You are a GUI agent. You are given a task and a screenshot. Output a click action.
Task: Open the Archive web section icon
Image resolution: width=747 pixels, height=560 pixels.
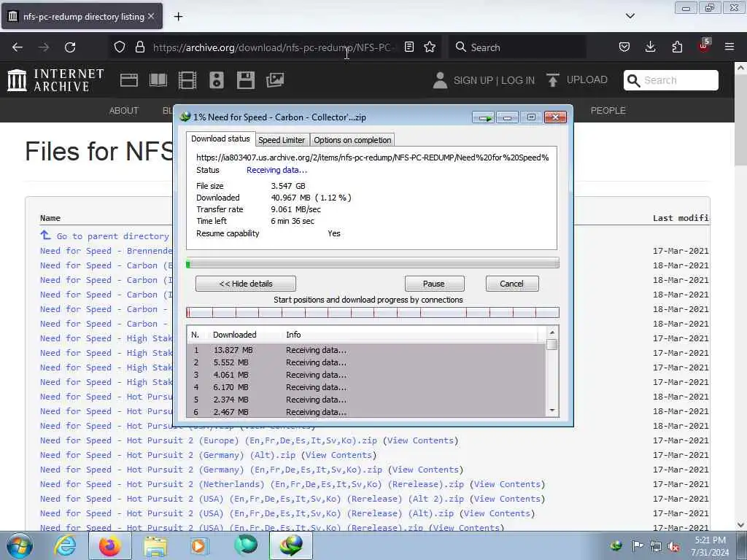(129, 80)
